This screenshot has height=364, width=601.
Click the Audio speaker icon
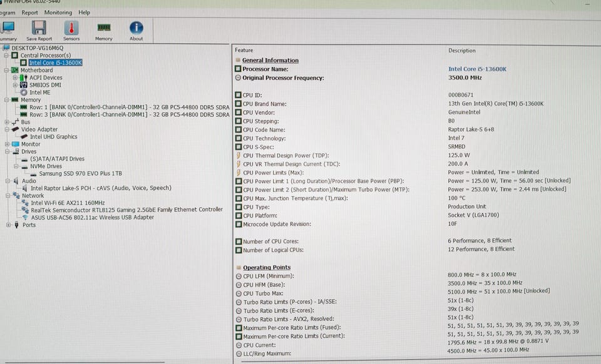(16, 181)
